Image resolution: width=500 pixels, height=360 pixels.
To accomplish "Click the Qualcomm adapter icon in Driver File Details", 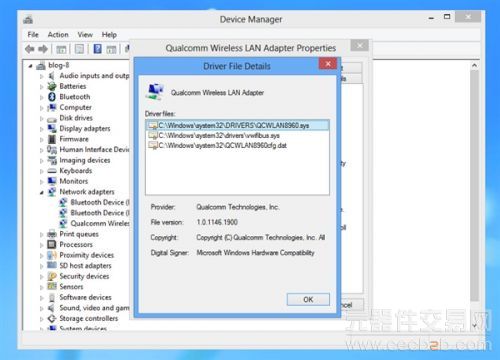I will click(155, 92).
